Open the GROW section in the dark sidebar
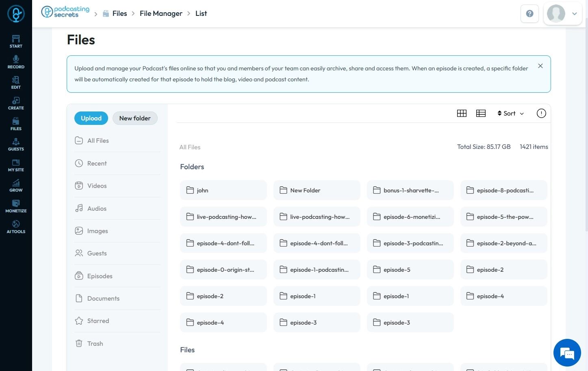This screenshot has height=371, width=588. tap(16, 185)
